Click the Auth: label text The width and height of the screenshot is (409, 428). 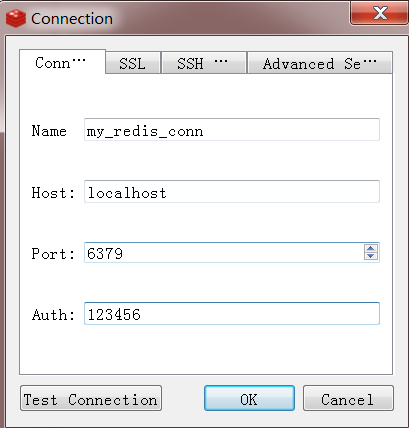(53, 315)
